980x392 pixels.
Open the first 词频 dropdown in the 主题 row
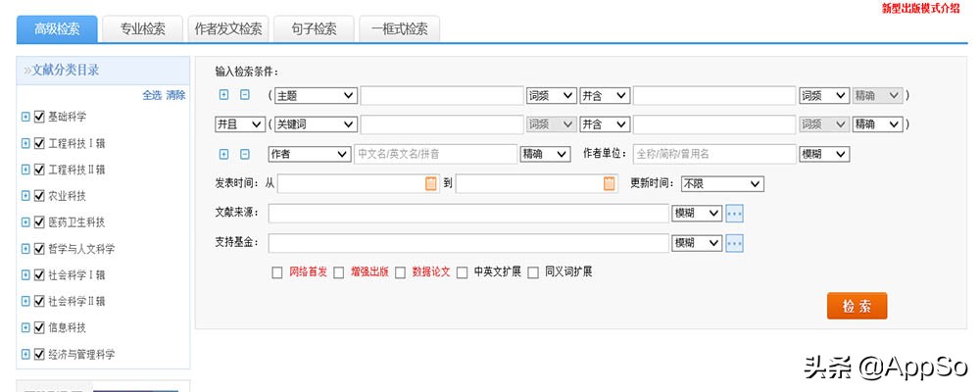click(551, 96)
